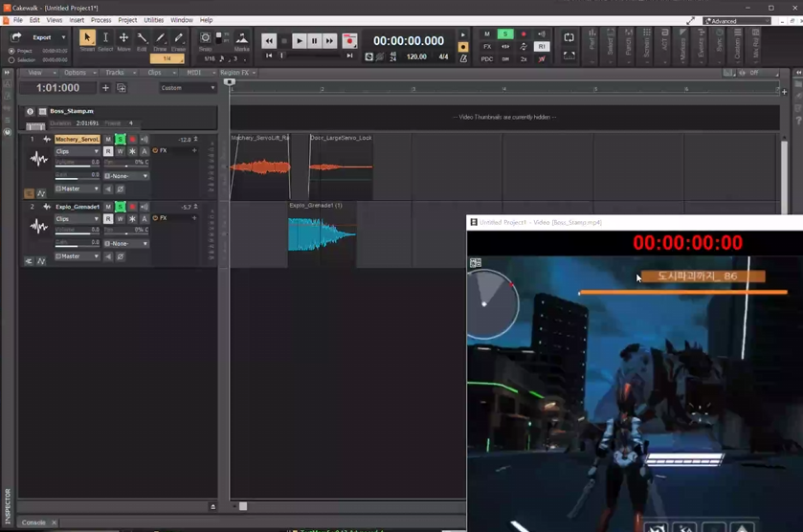Go to project end in transport

[349, 55]
